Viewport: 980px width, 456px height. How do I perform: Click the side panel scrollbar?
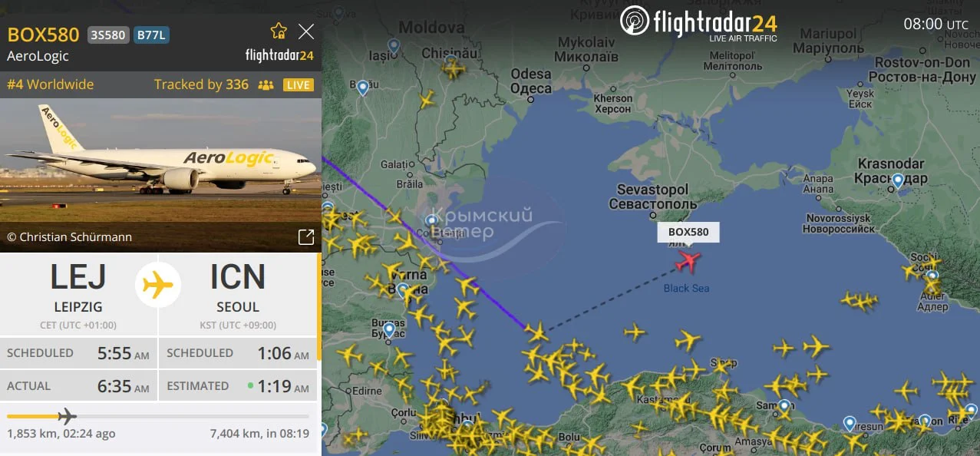coord(319,307)
